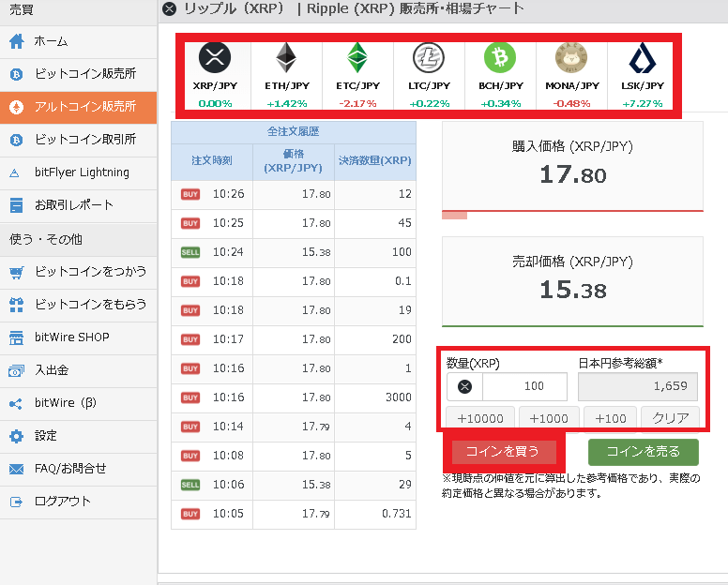This screenshot has width=728, height=585.
Task: Open ビットコインをもらう in the sidebar
Action: pos(79,305)
